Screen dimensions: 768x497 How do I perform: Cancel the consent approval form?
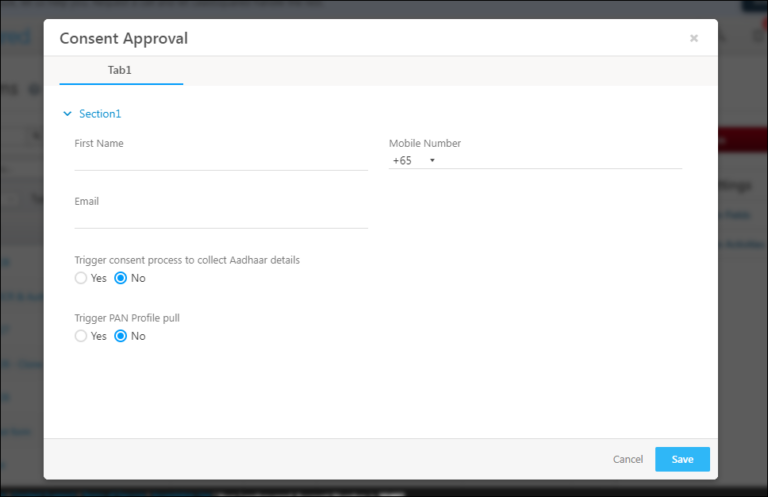627,459
